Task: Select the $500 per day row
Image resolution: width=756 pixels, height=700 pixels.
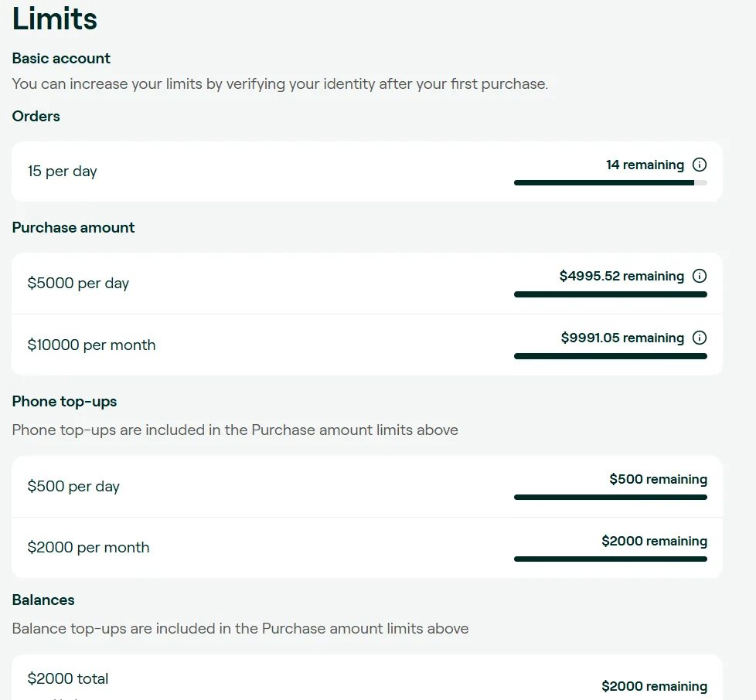Action: [x=367, y=487]
